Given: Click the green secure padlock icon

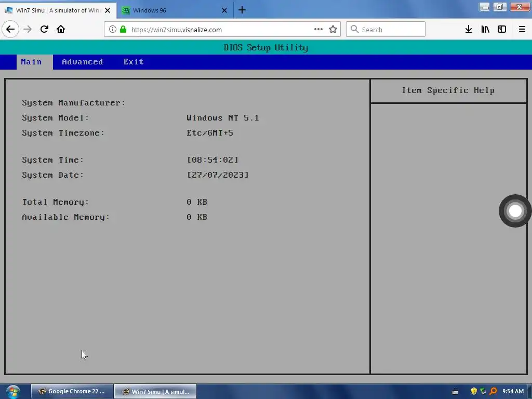Looking at the screenshot, I should coord(123,30).
